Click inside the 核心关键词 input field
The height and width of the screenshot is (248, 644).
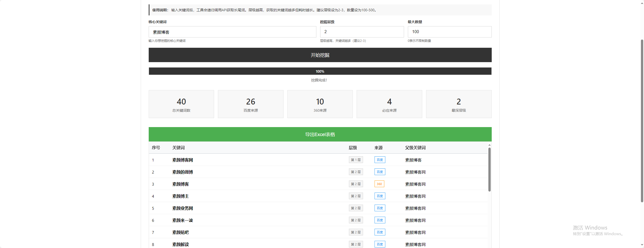click(x=232, y=32)
